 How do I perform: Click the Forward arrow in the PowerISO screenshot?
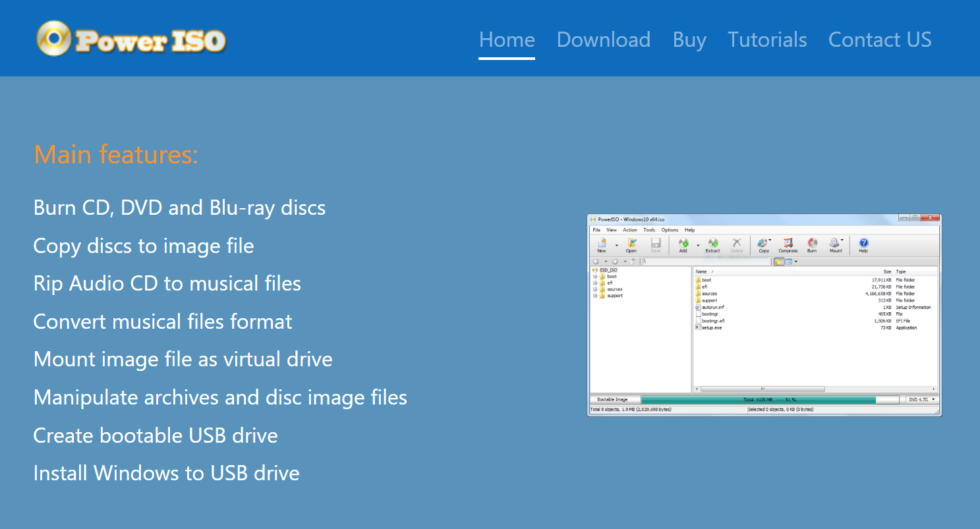(615, 262)
